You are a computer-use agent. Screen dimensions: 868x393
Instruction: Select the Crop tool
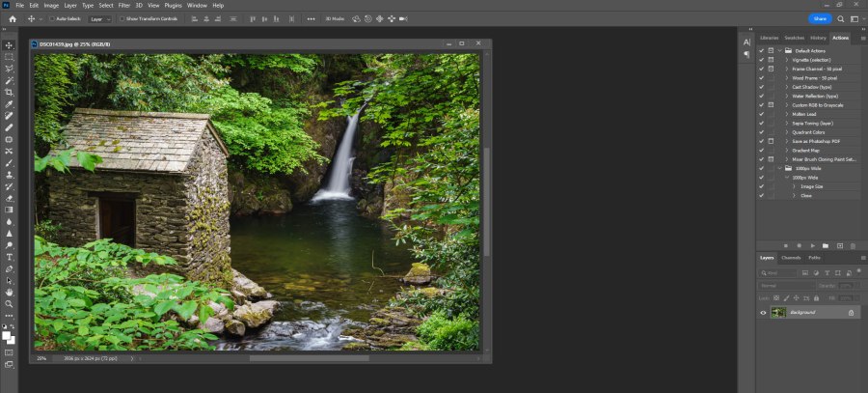(10, 93)
